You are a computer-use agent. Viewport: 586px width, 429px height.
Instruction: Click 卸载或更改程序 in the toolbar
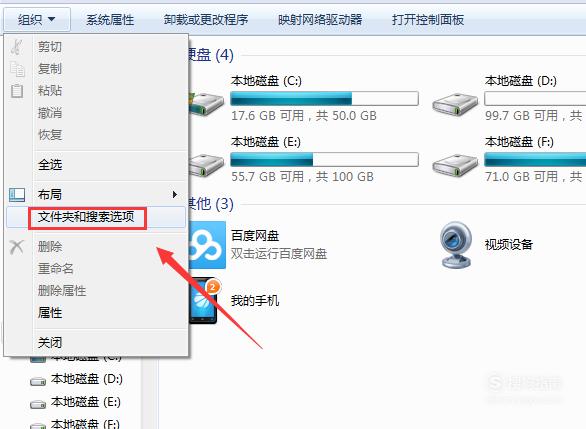pos(206,19)
